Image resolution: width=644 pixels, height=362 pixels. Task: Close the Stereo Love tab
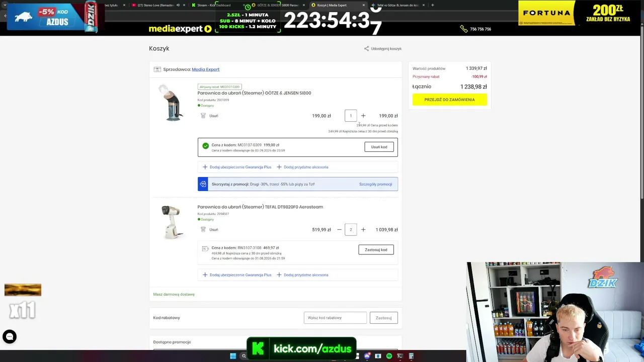point(184,5)
